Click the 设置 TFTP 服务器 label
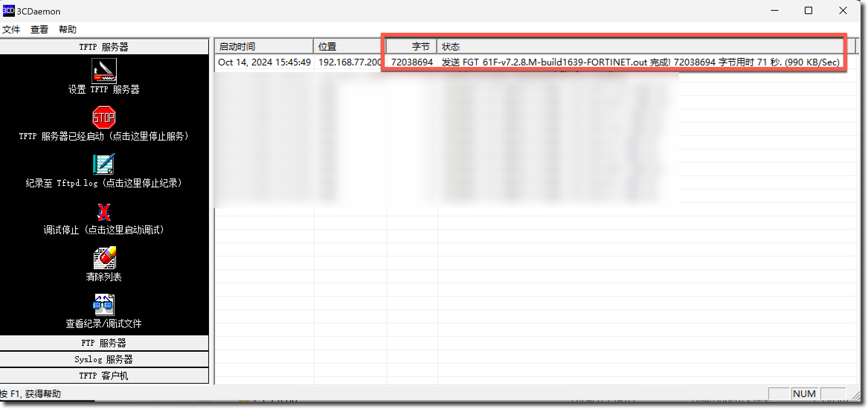The image size is (868, 409). pyautogui.click(x=104, y=89)
